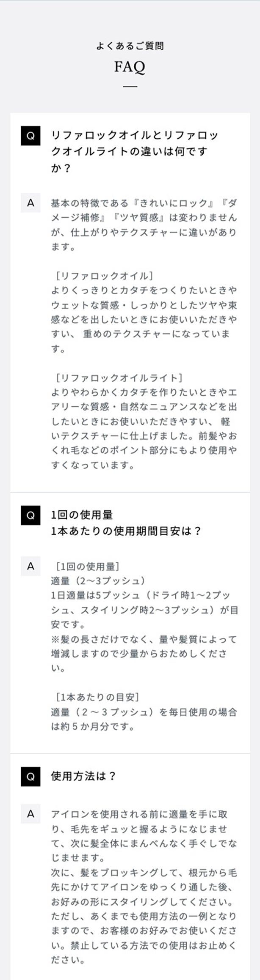Click the Q icon beside the リファロックオイル difference question

point(30,135)
